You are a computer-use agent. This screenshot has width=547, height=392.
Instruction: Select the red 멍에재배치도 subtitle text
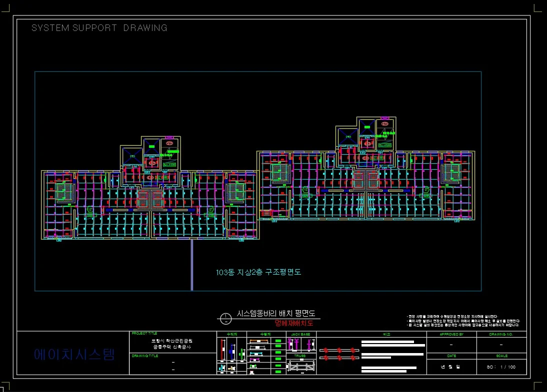point(294,323)
